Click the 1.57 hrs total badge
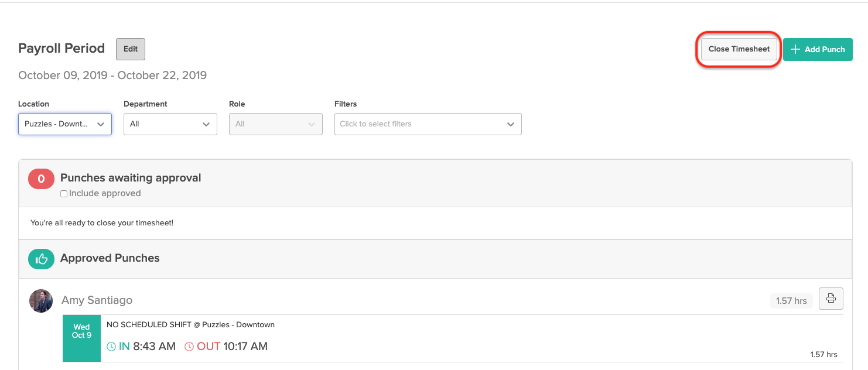Viewport: 868px width, 370px height. pyautogui.click(x=791, y=300)
